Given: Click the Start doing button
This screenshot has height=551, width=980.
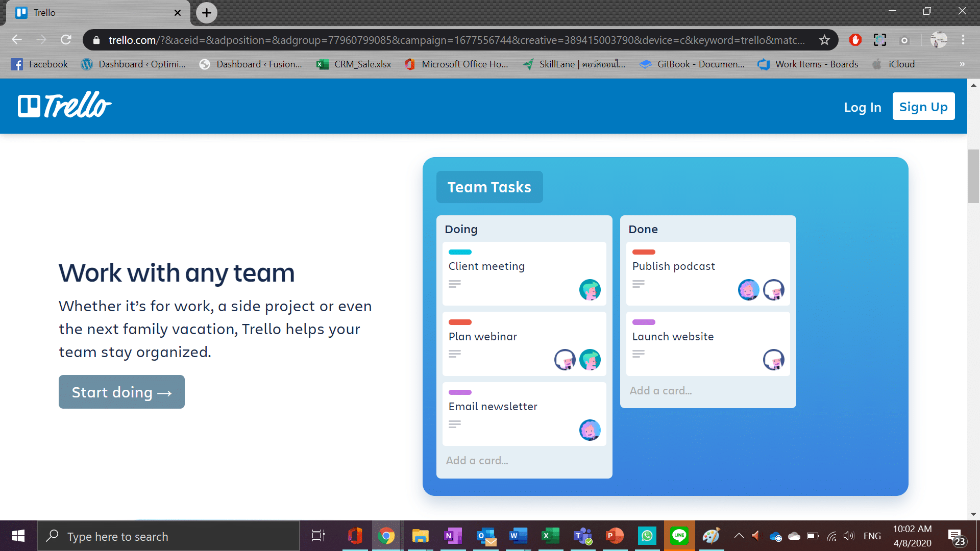Looking at the screenshot, I should pyautogui.click(x=121, y=392).
